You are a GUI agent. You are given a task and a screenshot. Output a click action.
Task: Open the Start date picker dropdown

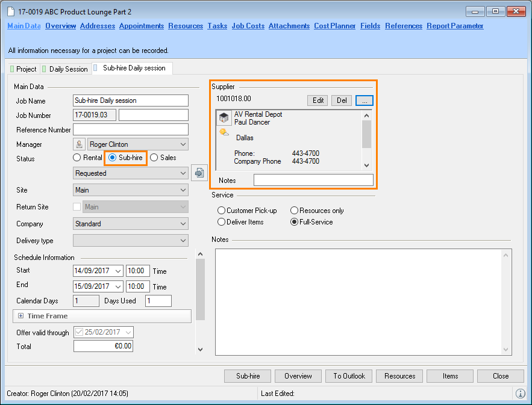pyautogui.click(x=117, y=271)
